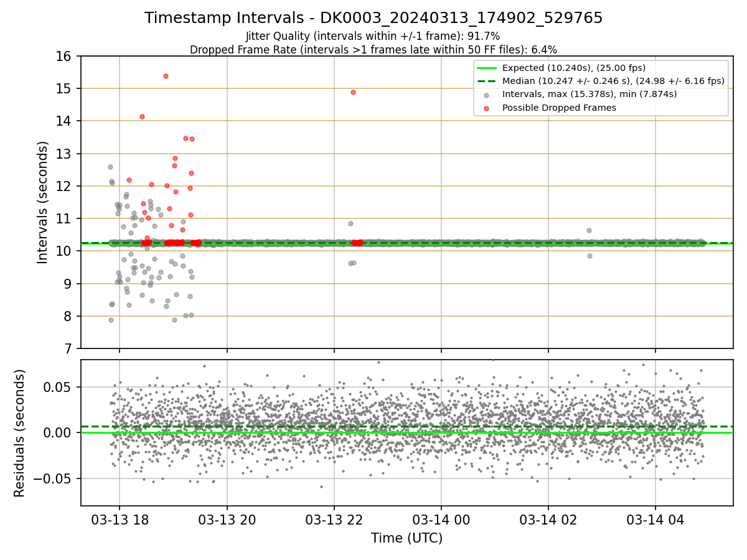Click the legend entry 'Median (10.247 +/- 0.246 s)'

(613, 81)
